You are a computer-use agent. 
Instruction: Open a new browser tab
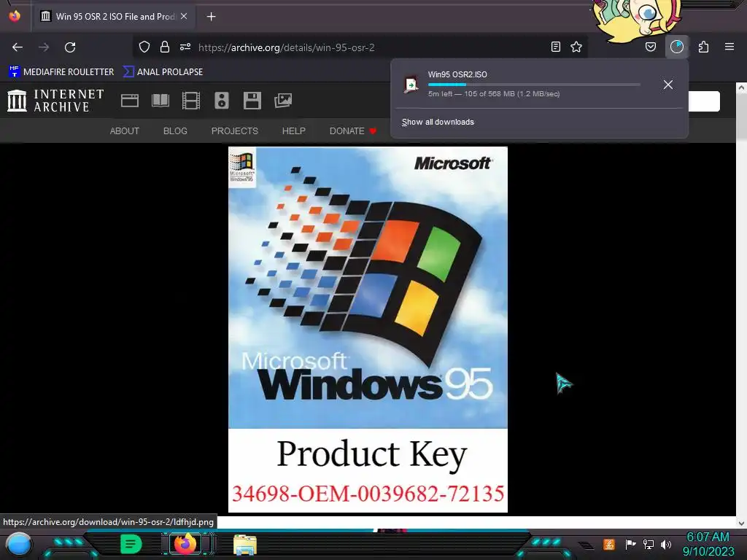(x=211, y=17)
